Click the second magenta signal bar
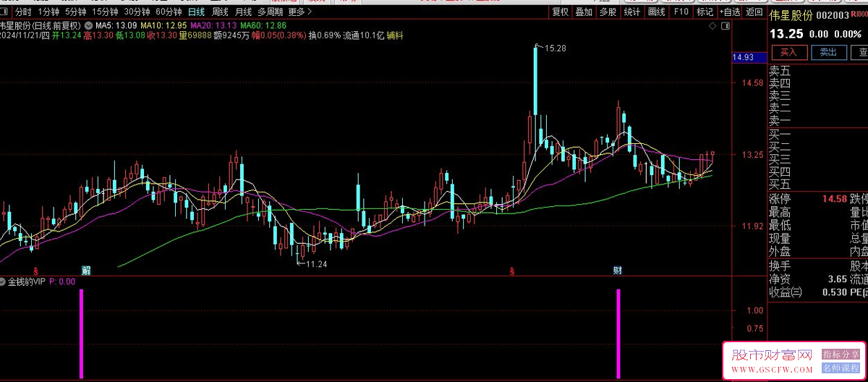Screen dimensions: 868x382 point(618,334)
